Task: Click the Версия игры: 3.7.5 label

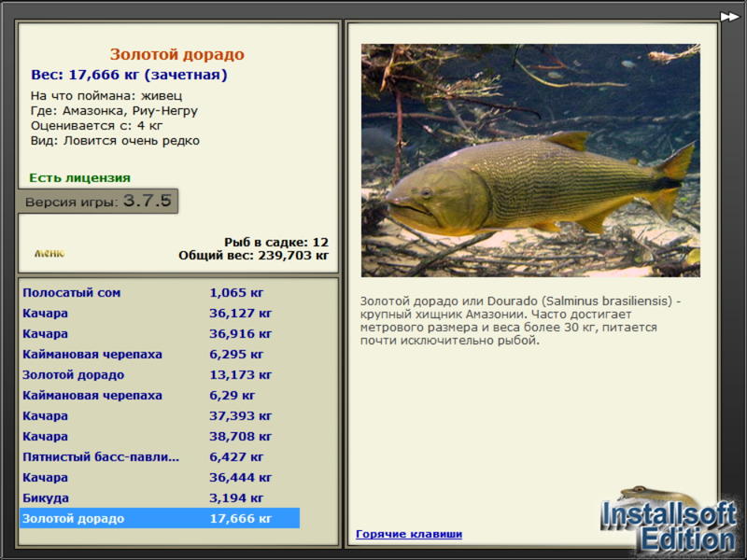Action: (x=98, y=201)
